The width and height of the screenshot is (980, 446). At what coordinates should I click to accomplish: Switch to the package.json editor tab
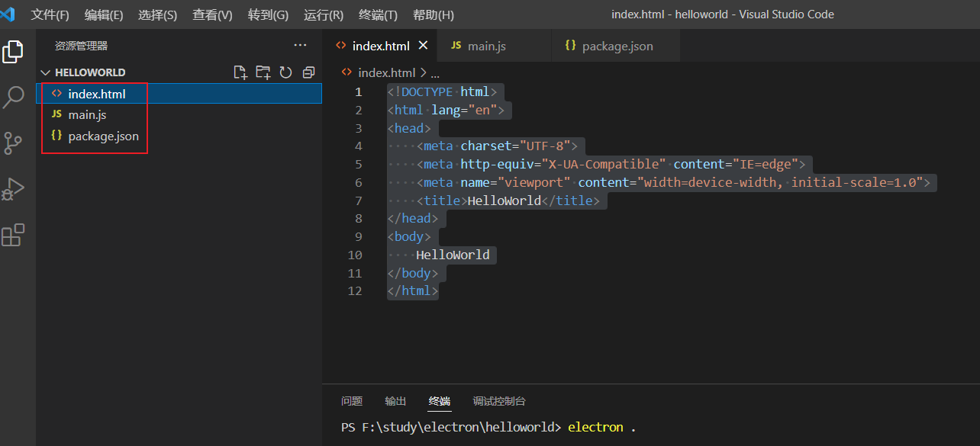[x=615, y=46]
